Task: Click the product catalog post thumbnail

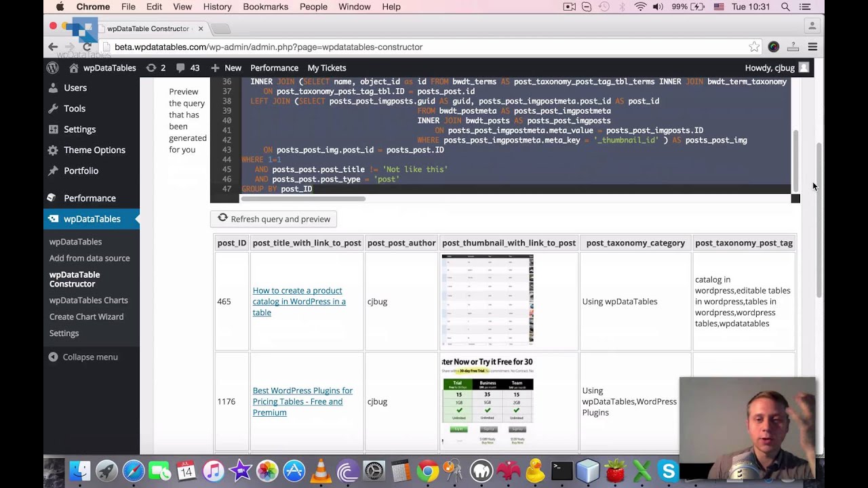Action: click(x=488, y=300)
